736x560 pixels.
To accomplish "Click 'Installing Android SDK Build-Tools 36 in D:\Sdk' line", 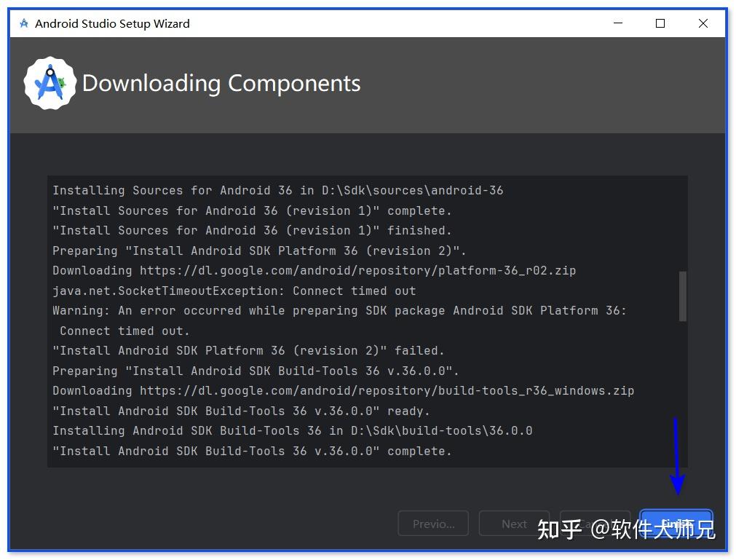I will tap(293, 431).
